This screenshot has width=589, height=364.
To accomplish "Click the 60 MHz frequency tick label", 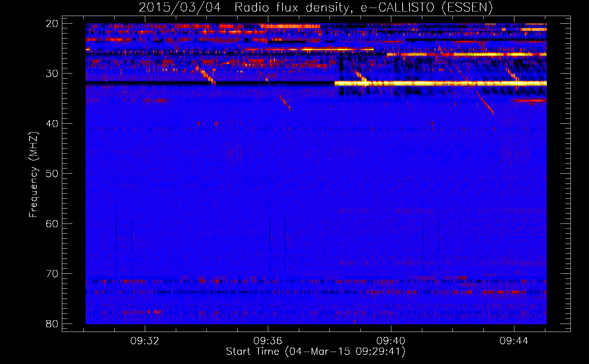I will (x=52, y=223).
